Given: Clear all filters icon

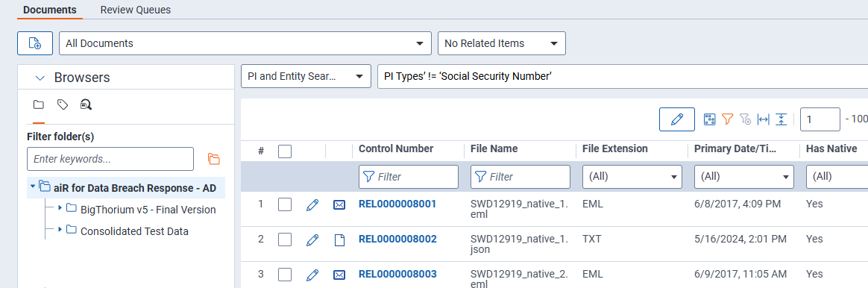Looking at the screenshot, I should tap(745, 119).
